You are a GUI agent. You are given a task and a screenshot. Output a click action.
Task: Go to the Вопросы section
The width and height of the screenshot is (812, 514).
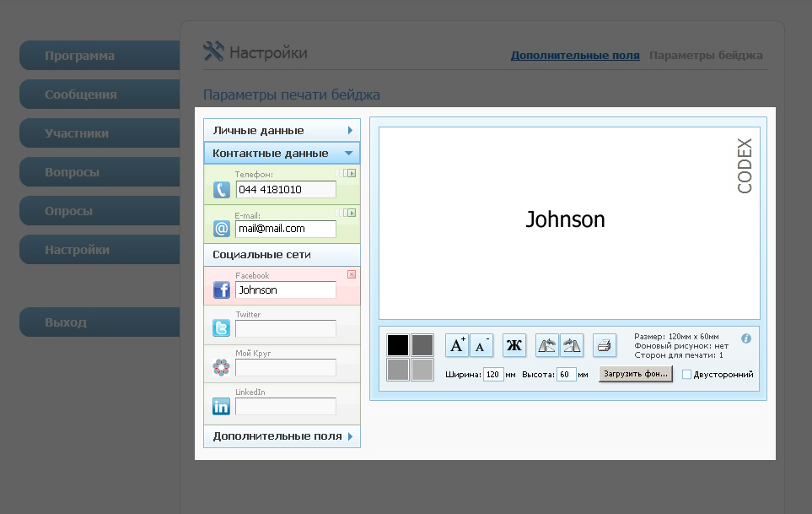pyautogui.click(x=99, y=172)
